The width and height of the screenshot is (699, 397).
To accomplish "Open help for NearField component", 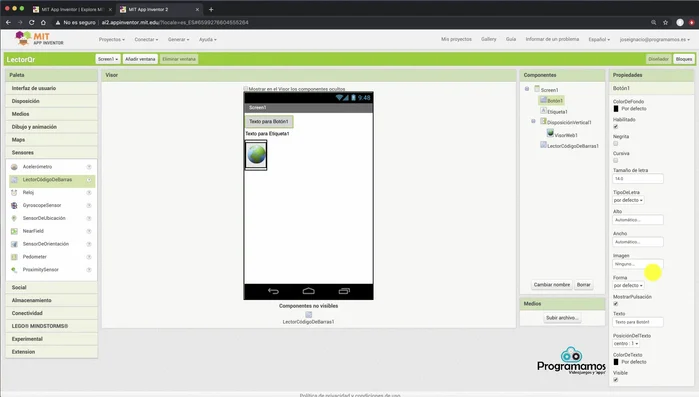I will coord(89,231).
